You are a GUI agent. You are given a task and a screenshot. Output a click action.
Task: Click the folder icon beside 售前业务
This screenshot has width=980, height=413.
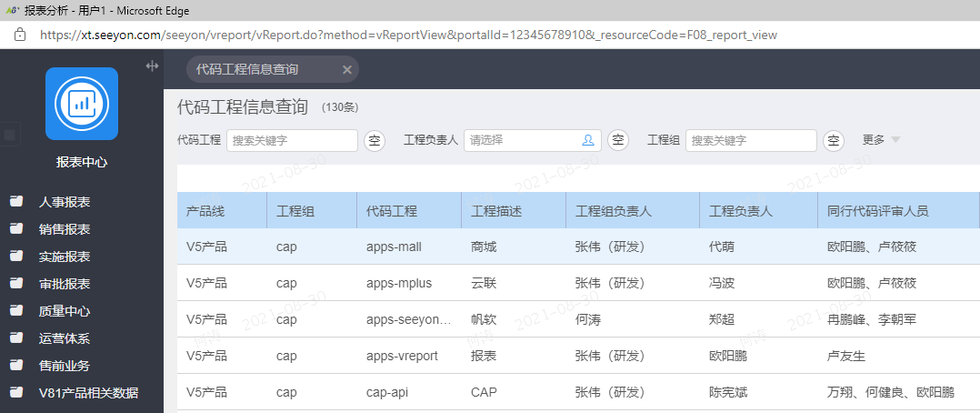[x=16, y=366]
